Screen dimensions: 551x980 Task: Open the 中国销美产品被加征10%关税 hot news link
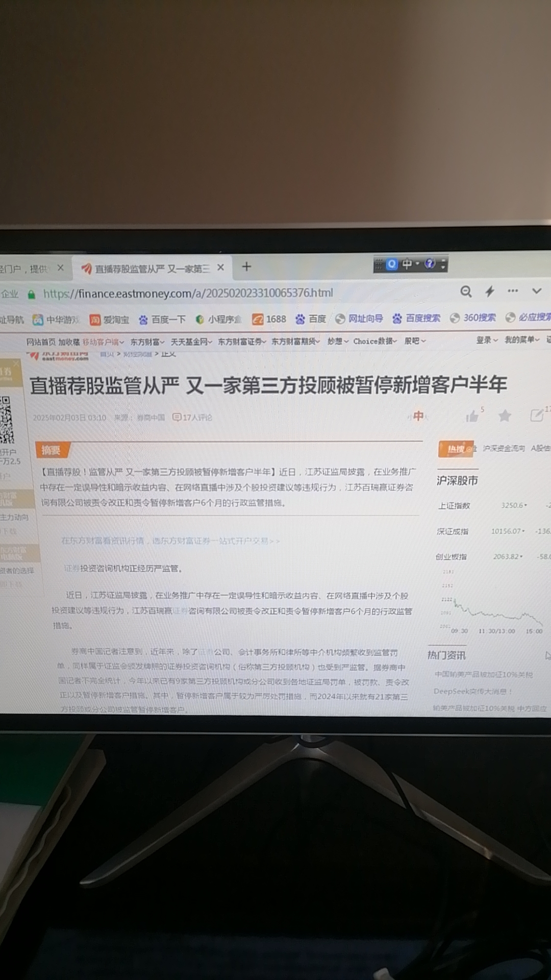pyautogui.click(x=484, y=674)
